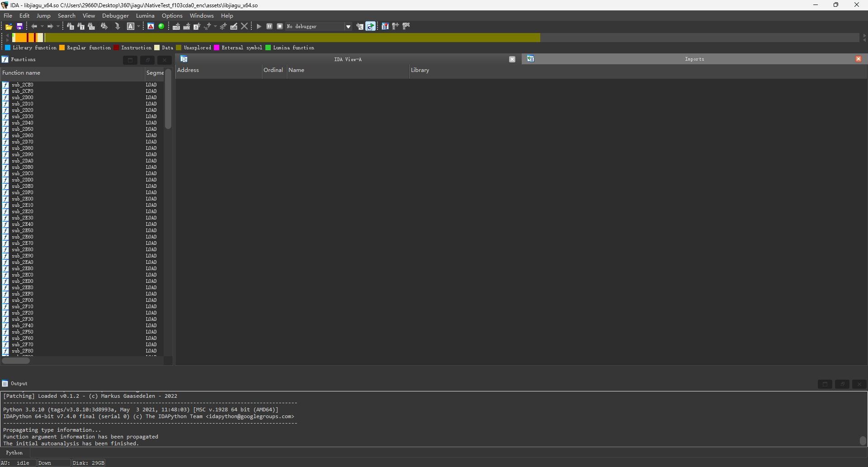Sort functions by Function name header
This screenshot has height=467, width=868.
(72, 73)
